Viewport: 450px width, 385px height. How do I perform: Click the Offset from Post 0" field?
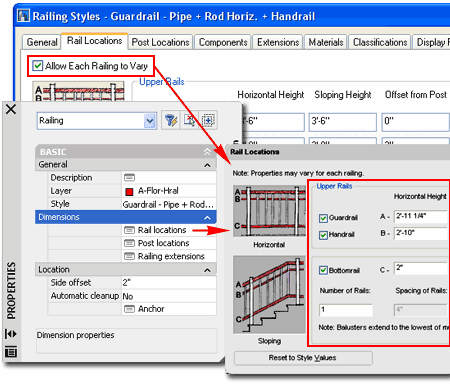click(x=416, y=122)
